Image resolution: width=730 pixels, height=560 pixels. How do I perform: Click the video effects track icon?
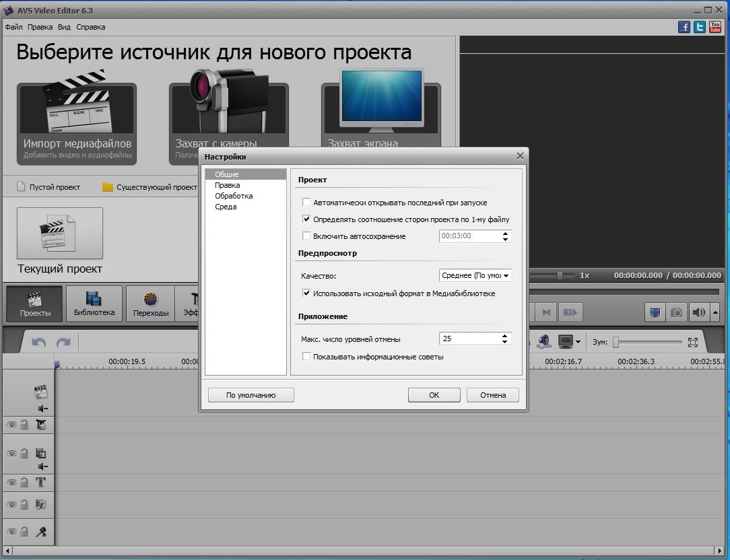pos(41,425)
